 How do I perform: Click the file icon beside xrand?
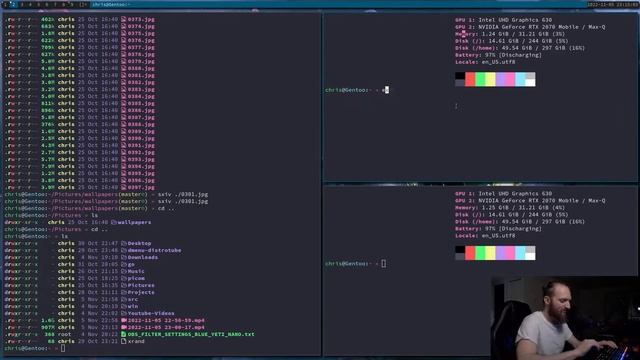click(124, 341)
